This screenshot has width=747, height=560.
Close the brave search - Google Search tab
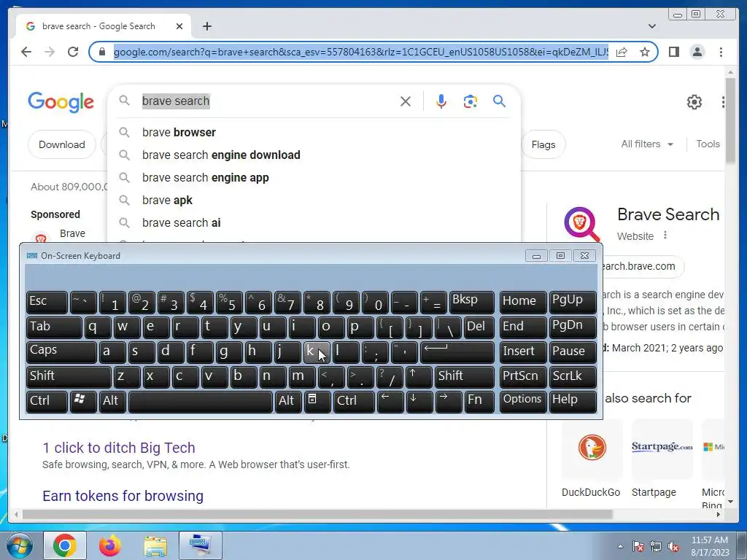coord(179,26)
